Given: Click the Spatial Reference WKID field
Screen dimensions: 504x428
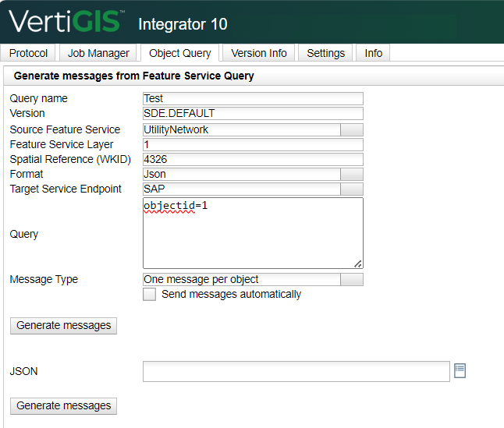Looking at the screenshot, I should click(x=253, y=159).
